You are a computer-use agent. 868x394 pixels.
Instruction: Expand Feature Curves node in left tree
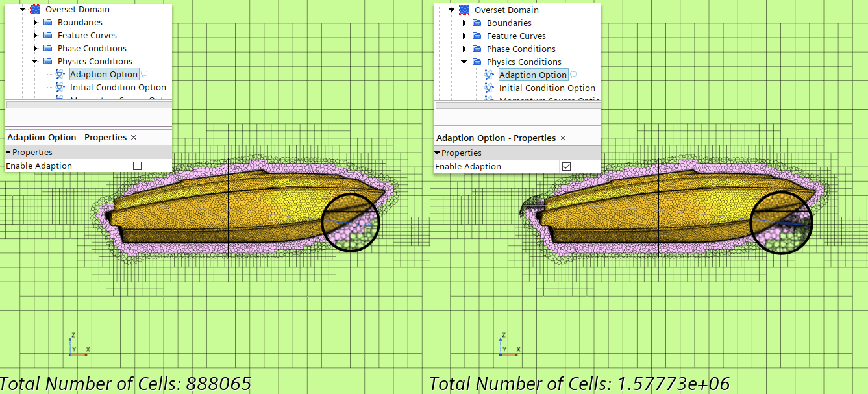pos(36,35)
